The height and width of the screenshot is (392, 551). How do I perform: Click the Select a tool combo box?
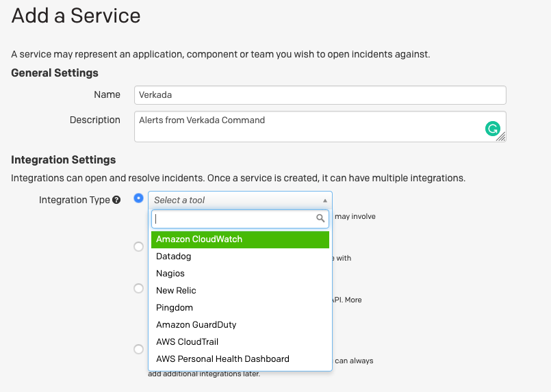240,200
